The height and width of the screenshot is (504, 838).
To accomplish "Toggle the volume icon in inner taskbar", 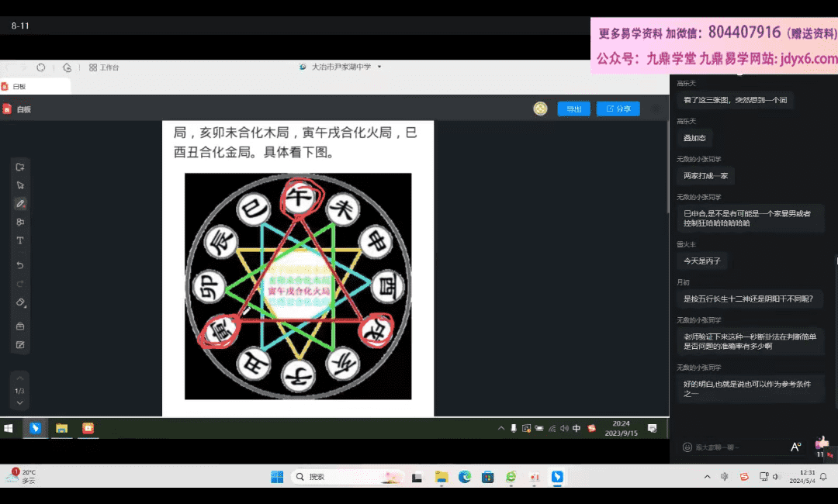I will (564, 428).
